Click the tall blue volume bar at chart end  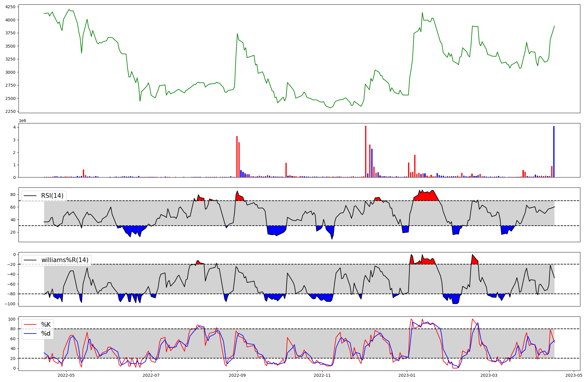point(554,152)
